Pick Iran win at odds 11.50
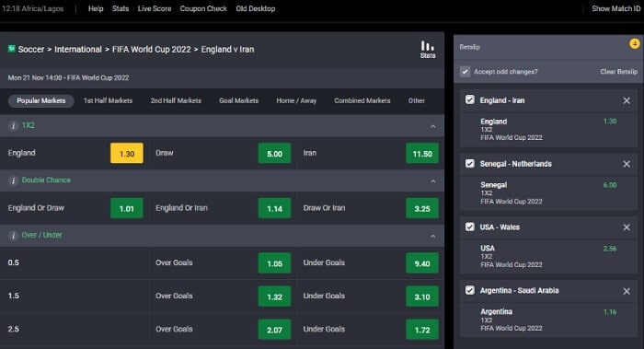This screenshot has width=644, height=349. (422, 154)
